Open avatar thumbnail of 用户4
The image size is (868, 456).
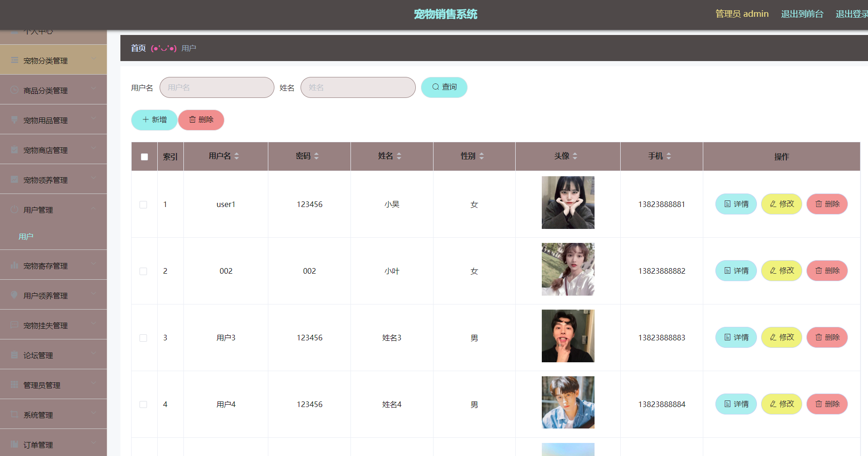pyautogui.click(x=568, y=402)
